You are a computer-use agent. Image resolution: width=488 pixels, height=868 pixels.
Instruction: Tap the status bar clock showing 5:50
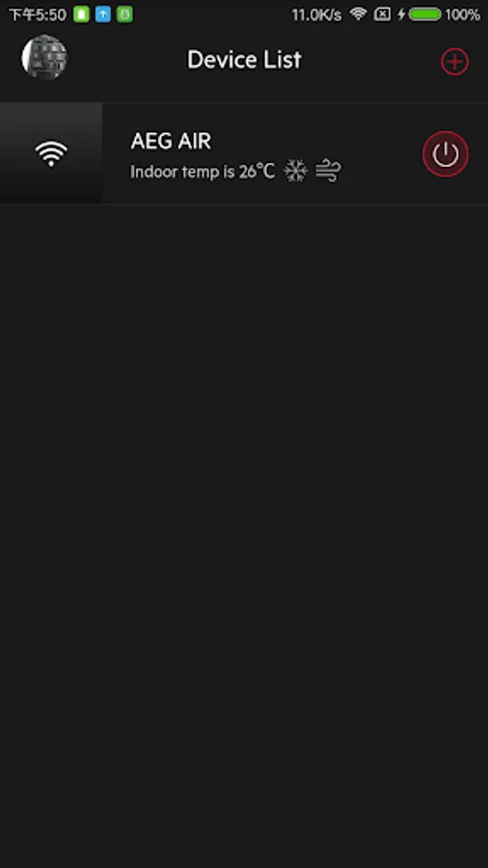(x=38, y=14)
